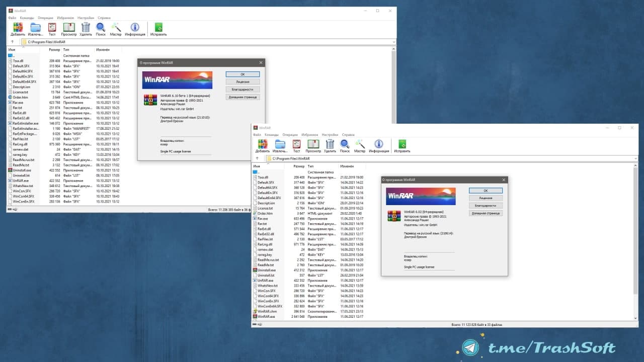
Task: Click the Информация icon in the top-left WinRAR window
Action: pos(135,28)
